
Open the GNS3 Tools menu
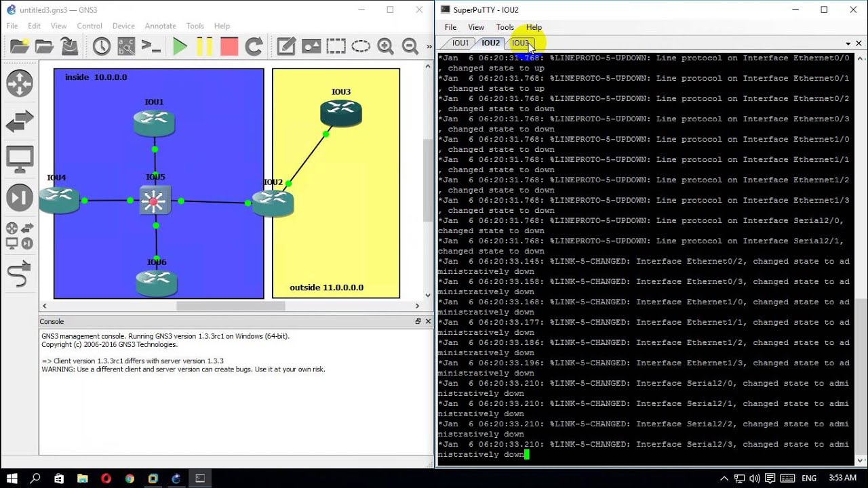pos(195,26)
